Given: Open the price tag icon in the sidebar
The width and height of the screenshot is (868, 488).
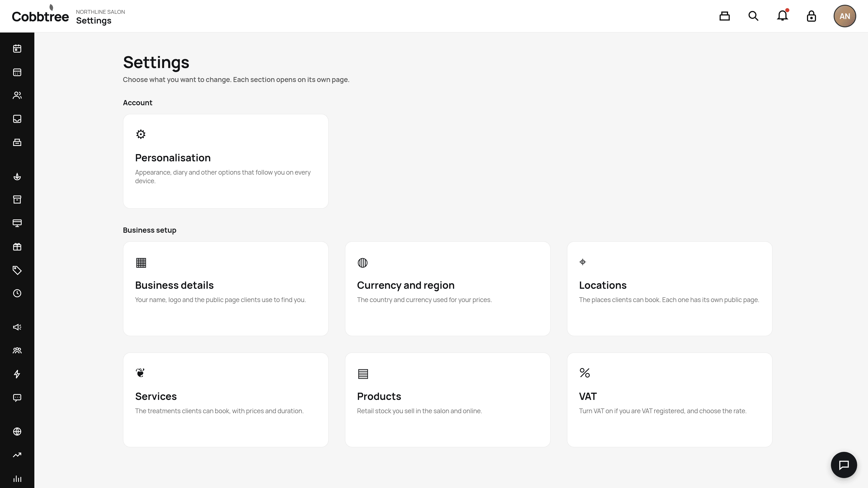Looking at the screenshot, I should pos(17,270).
